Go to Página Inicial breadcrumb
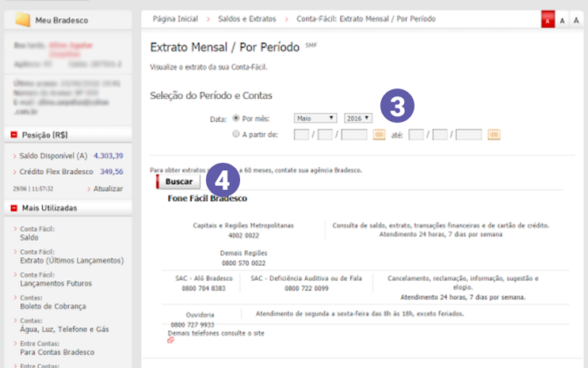Image resolution: width=588 pixels, height=368 pixels. point(175,19)
